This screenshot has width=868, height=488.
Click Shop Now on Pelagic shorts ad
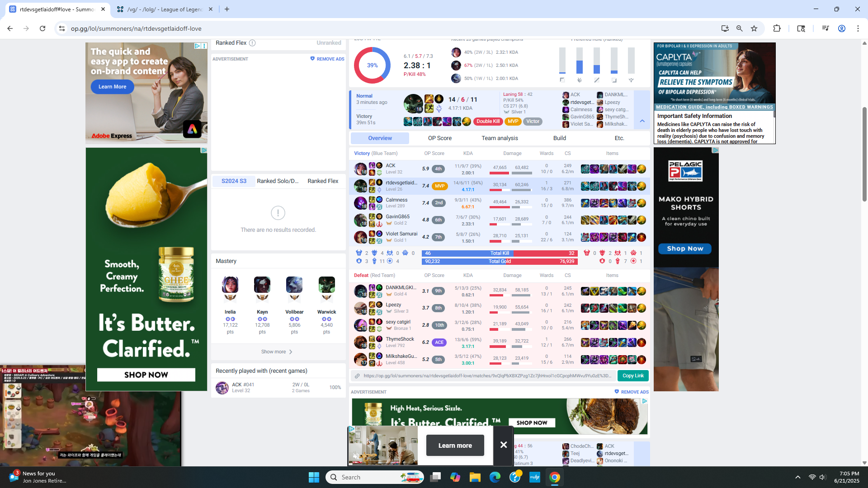(x=685, y=249)
